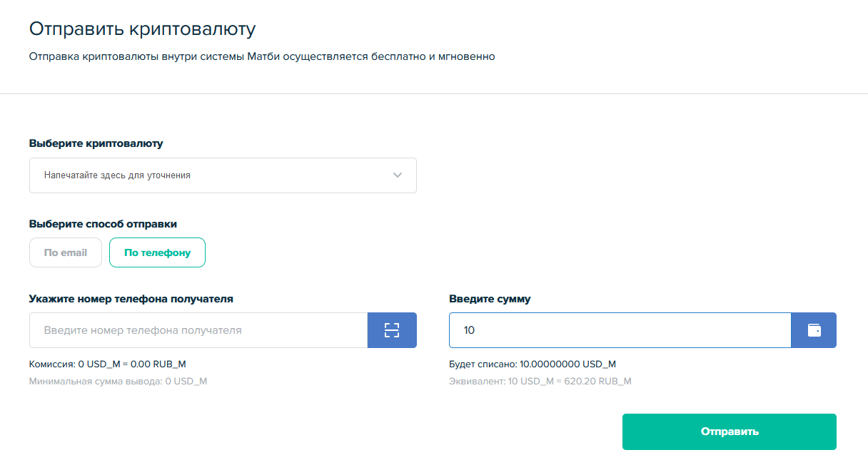This screenshot has height=460, width=868.
Task: Focus the recipient phone number input field
Action: pyautogui.click(x=198, y=330)
